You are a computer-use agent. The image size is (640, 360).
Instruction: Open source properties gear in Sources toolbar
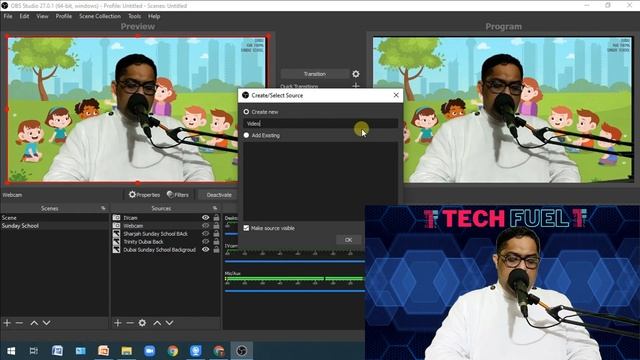coord(142,323)
